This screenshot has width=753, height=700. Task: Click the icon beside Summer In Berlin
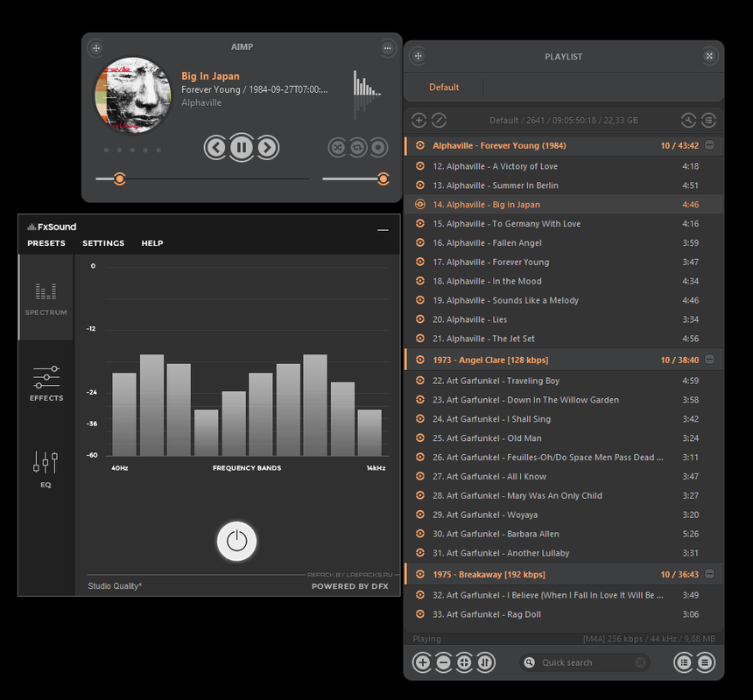click(420, 185)
